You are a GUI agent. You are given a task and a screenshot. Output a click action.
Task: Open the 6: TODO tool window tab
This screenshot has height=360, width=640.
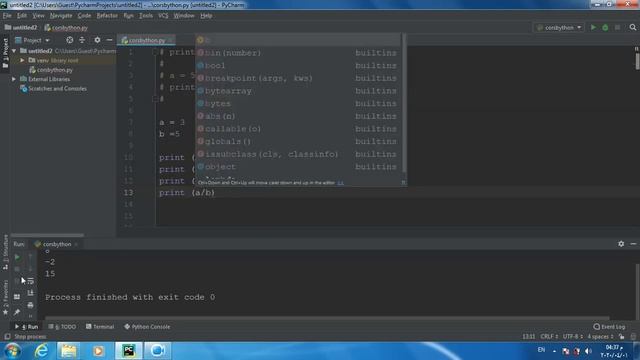62,327
